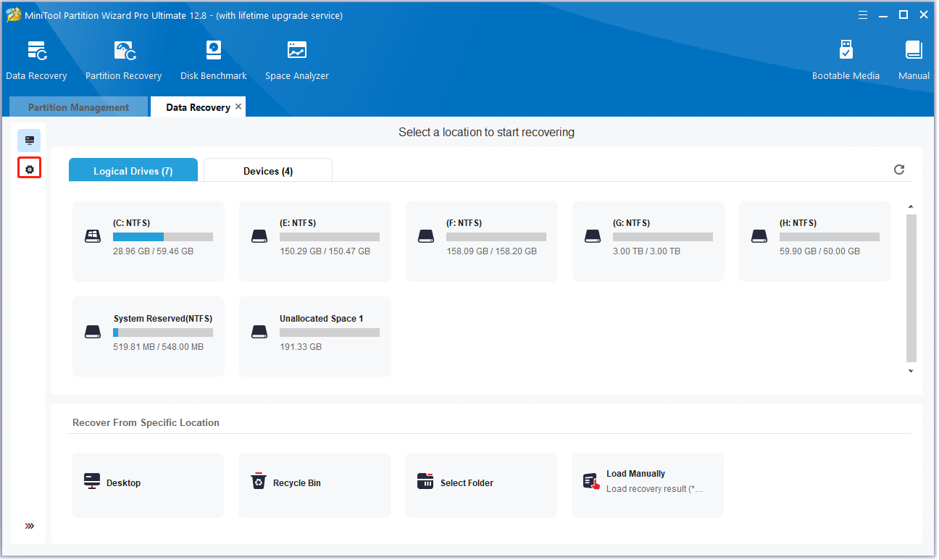The width and height of the screenshot is (939, 560).
Task: Click the 150.29 GB / 150.47 GB text
Action: (325, 251)
